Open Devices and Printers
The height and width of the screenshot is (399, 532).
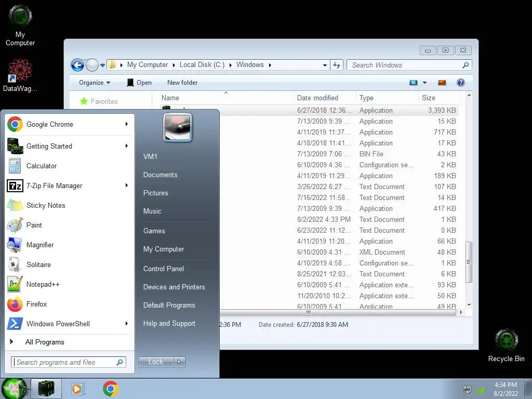(x=174, y=287)
